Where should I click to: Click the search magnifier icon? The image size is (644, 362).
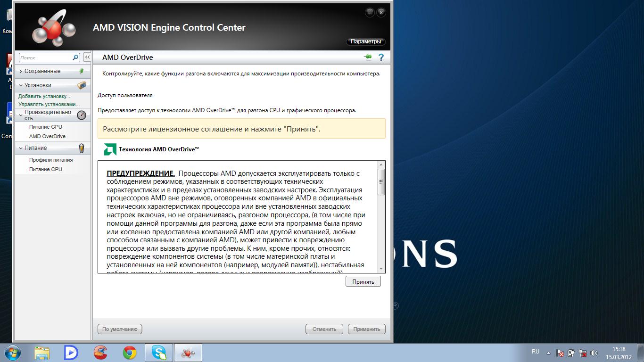tap(75, 57)
